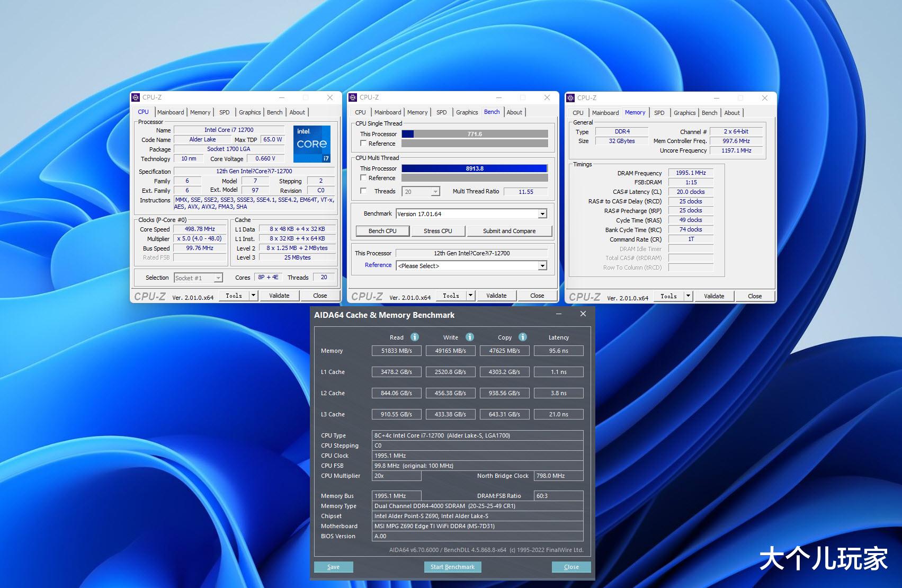Open the SPD tab in the Memory timings window
This screenshot has height=588, width=902.
[x=659, y=113]
